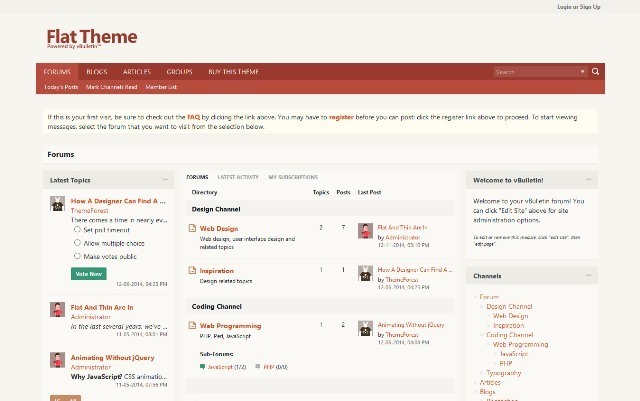
Task: Switch to the Forums content tab
Action: pos(197,177)
